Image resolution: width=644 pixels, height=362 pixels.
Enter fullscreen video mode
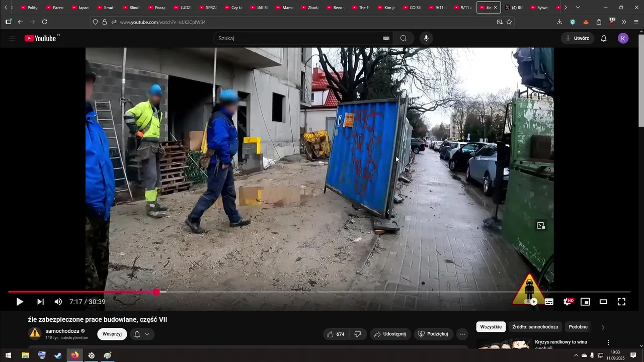621,302
